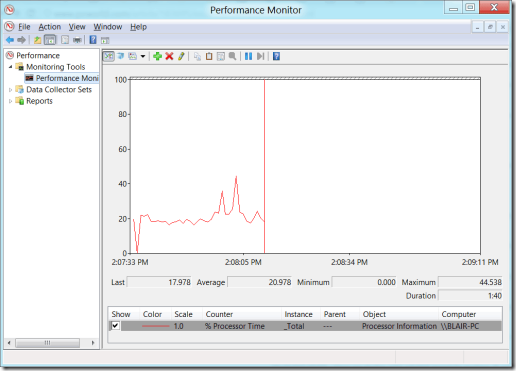Add a counter with the green plus
This screenshot has height=371, width=516.
(157, 56)
